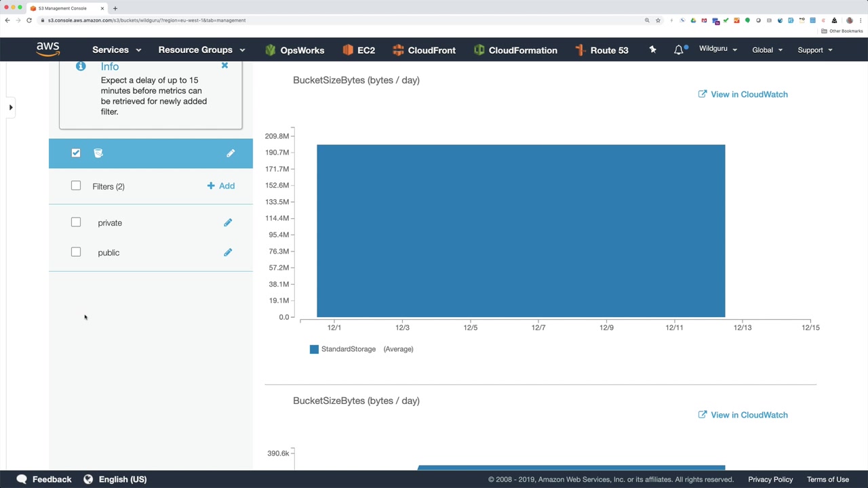Click the AWS logo home icon
The height and width of the screenshot is (488, 868).
coord(48,49)
